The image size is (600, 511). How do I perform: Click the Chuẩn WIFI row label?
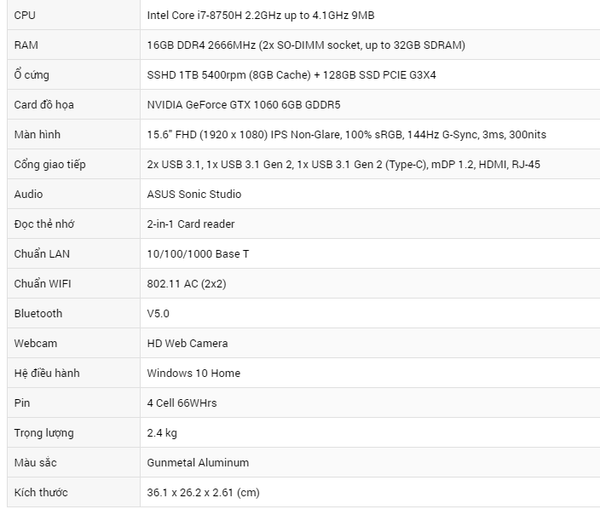tap(42, 284)
